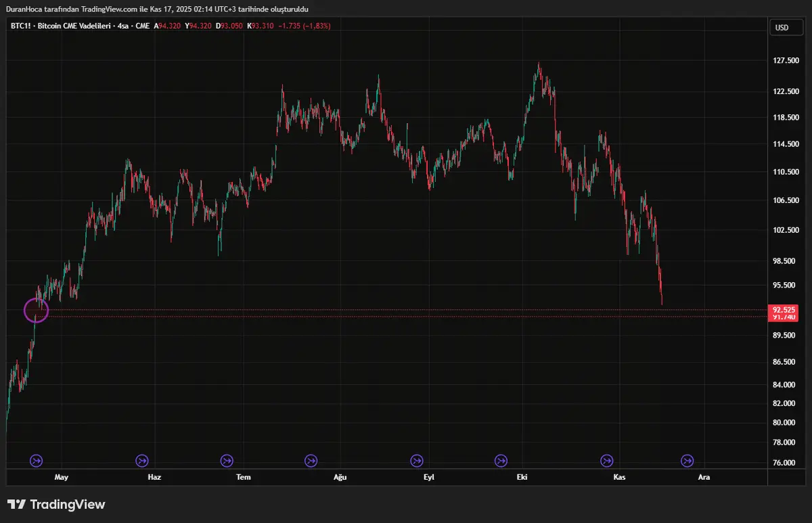Click the DuranHoca attribution text at top

click(157, 9)
